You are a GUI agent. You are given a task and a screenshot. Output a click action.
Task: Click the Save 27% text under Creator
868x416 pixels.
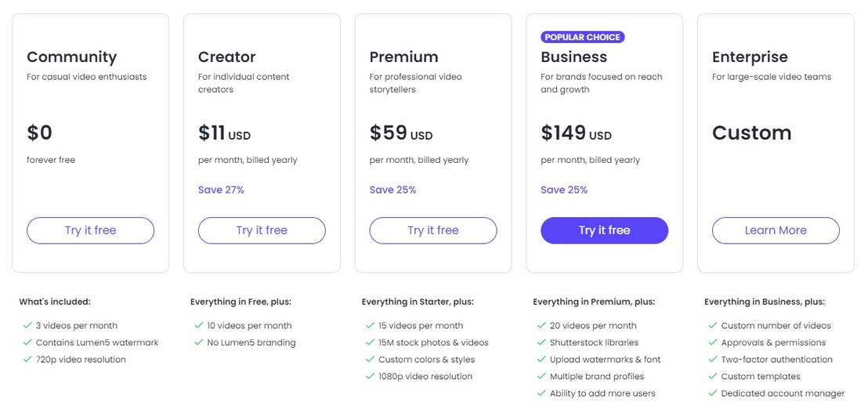pos(221,190)
